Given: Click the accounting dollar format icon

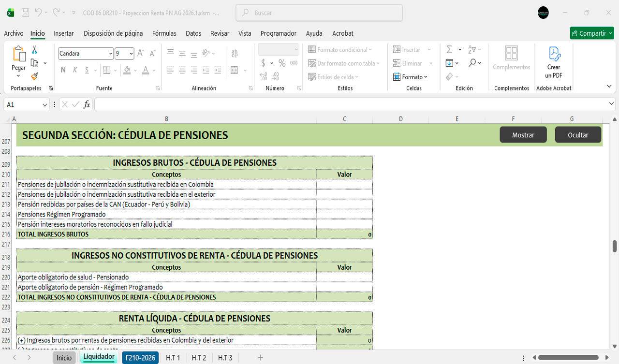Looking at the screenshot, I should click(263, 63).
